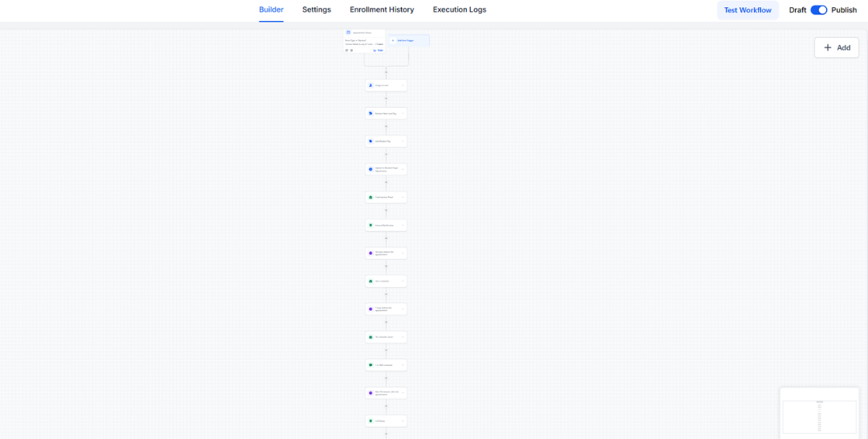
Task: Click the Update to Booked Stage opportunity icon
Action: [x=371, y=169]
